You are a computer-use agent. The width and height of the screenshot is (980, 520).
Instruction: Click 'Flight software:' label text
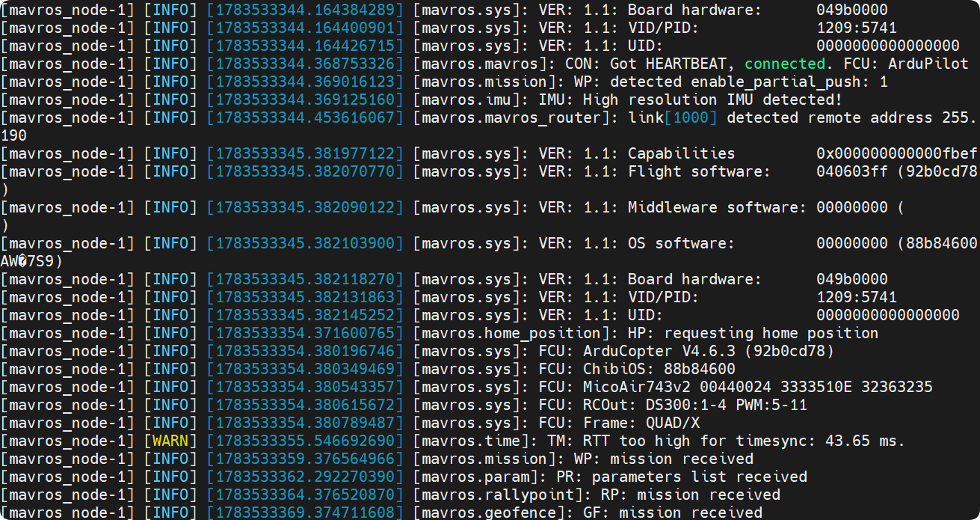tap(700, 171)
